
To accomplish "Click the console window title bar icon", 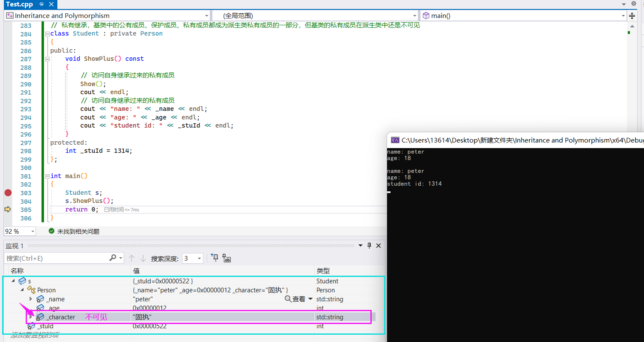I will [395, 140].
